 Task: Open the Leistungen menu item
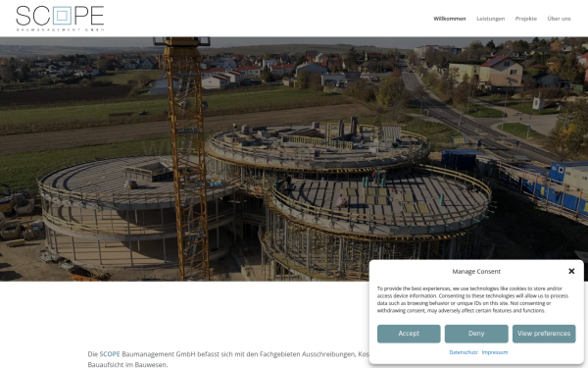point(491,19)
